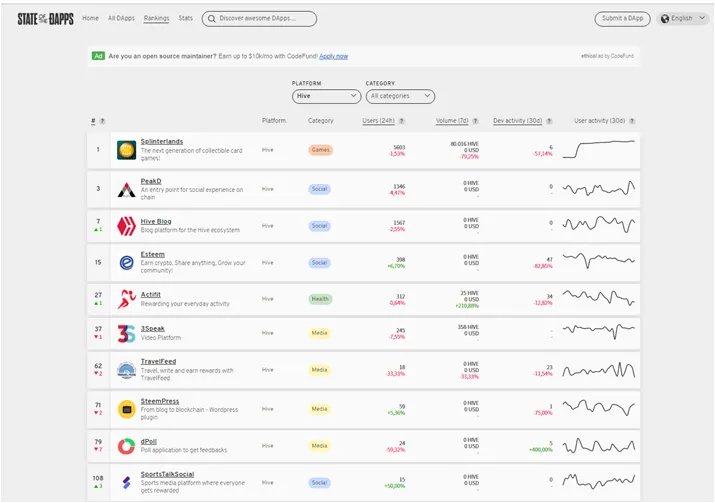Click the ethical ad by CodeFund text
Screen dimensions: 715x503
pos(607,56)
